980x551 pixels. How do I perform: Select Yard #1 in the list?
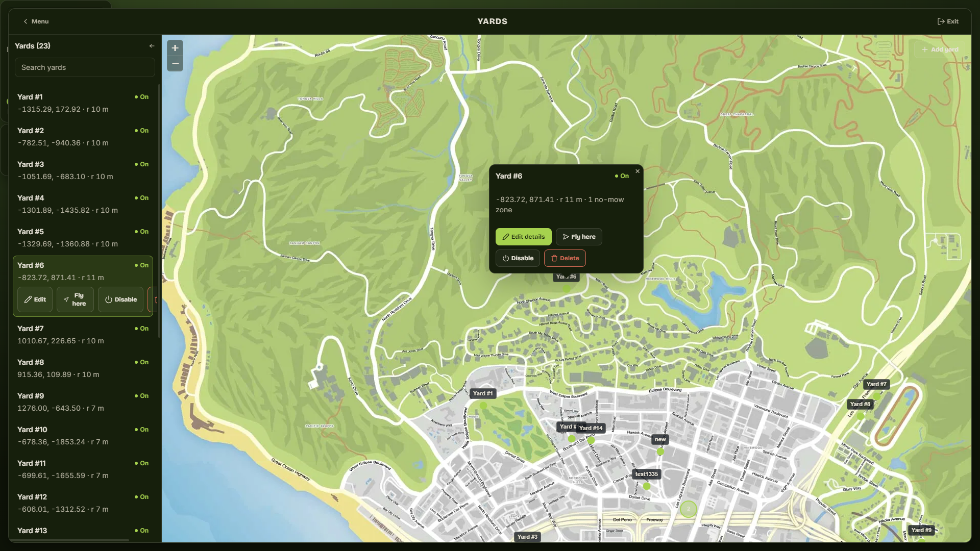pos(83,103)
